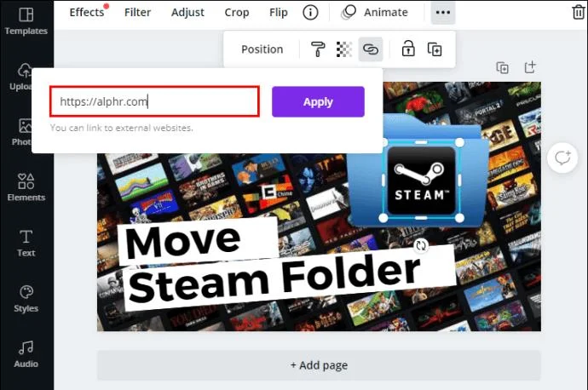The width and height of the screenshot is (588, 390).
Task: Open the transparency checkerboard icon
Action: tap(344, 49)
